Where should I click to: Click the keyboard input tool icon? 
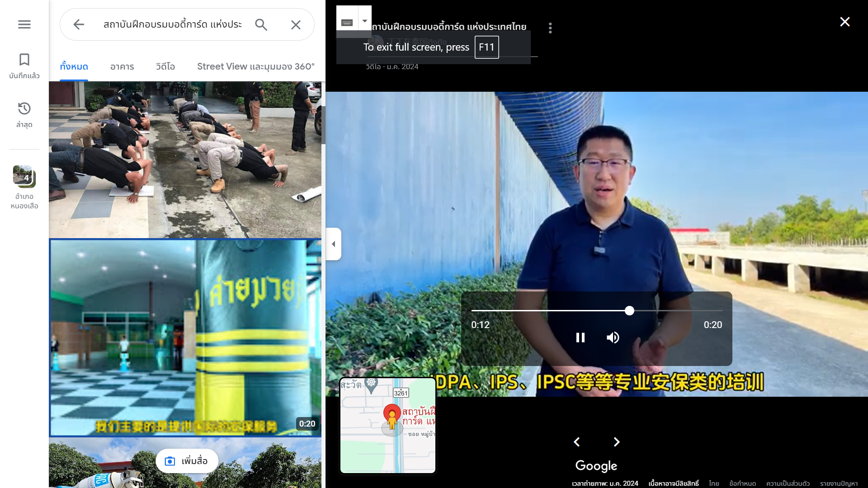[x=347, y=22]
